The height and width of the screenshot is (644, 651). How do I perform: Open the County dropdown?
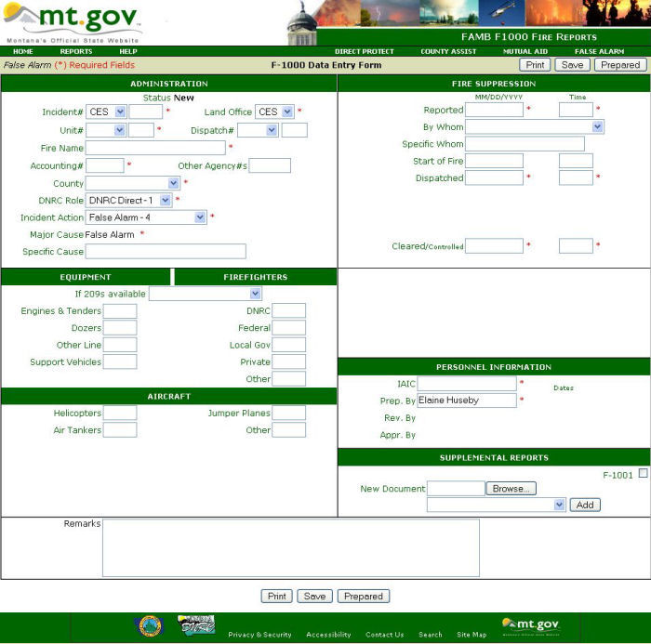tap(133, 183)
